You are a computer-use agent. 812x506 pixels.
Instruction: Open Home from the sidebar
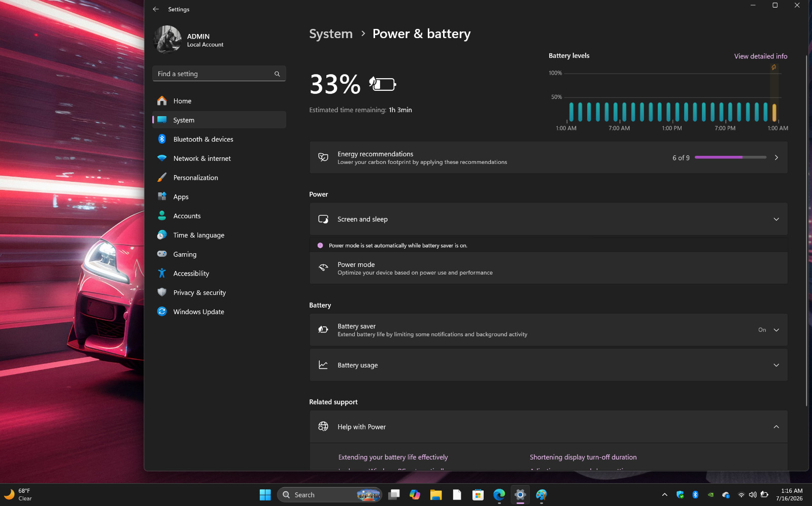tap(219, 101)
